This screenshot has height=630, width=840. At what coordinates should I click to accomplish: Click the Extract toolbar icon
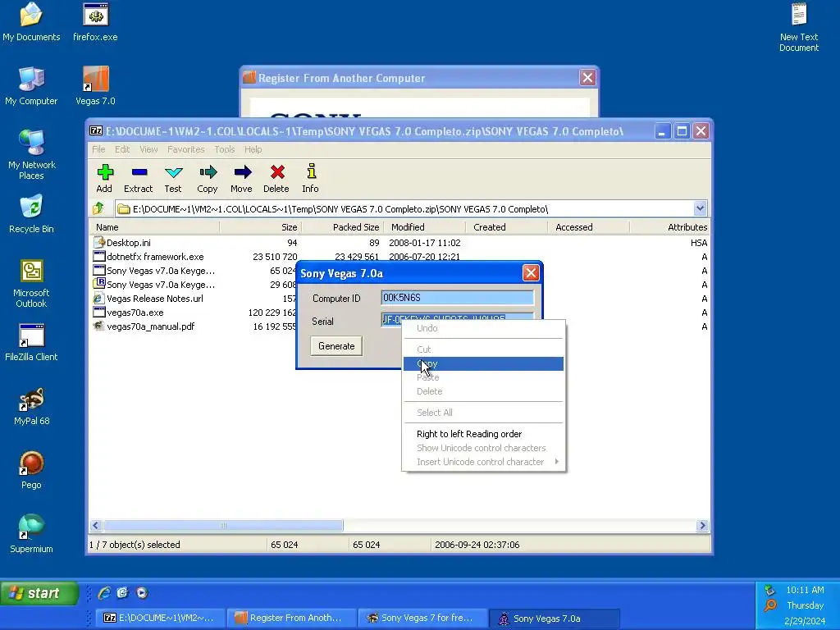(x=138, y=178)
